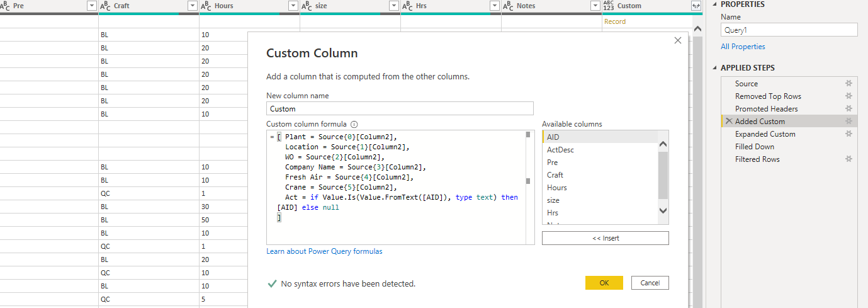Open settings gear for Added Custom step

point(848,122)
